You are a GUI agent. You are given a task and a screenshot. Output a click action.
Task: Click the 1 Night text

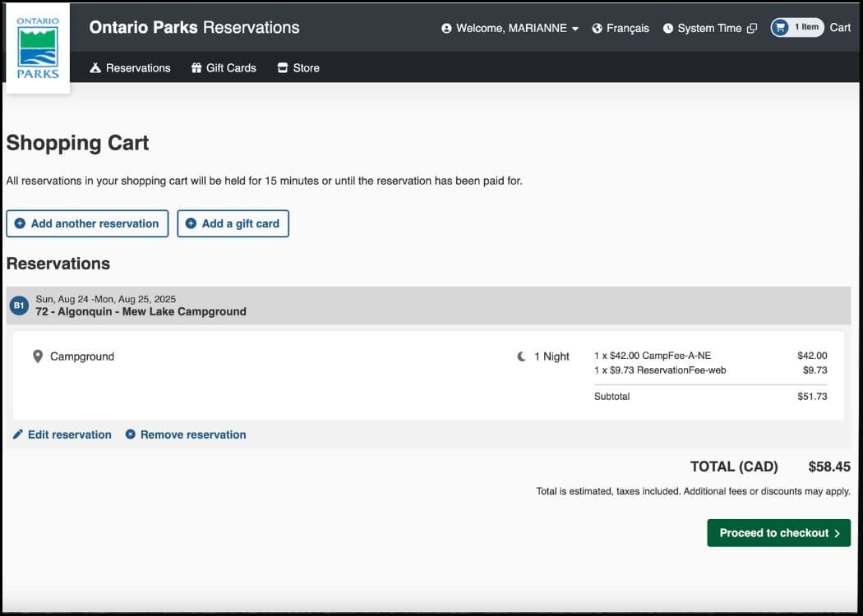(x=551, y=356)
